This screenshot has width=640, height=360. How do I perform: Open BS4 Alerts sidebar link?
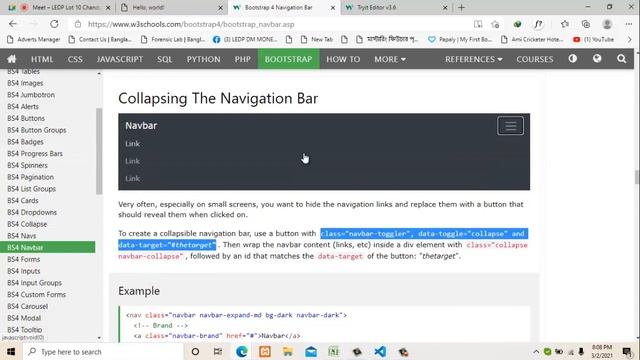[x=22, y=107]
